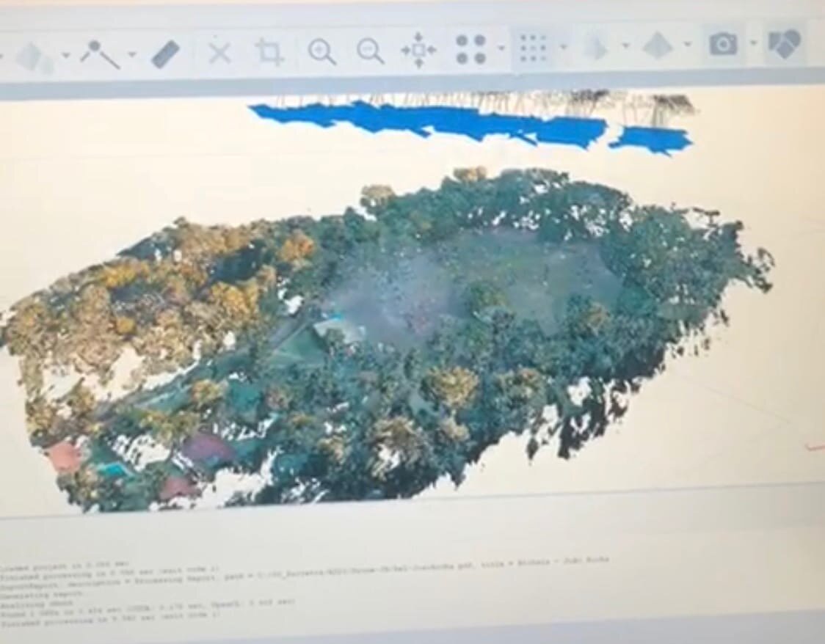Screen dimensions: 825x644
Task: Open the point cloud view dropdown arrow
Action: pos(501,48)
